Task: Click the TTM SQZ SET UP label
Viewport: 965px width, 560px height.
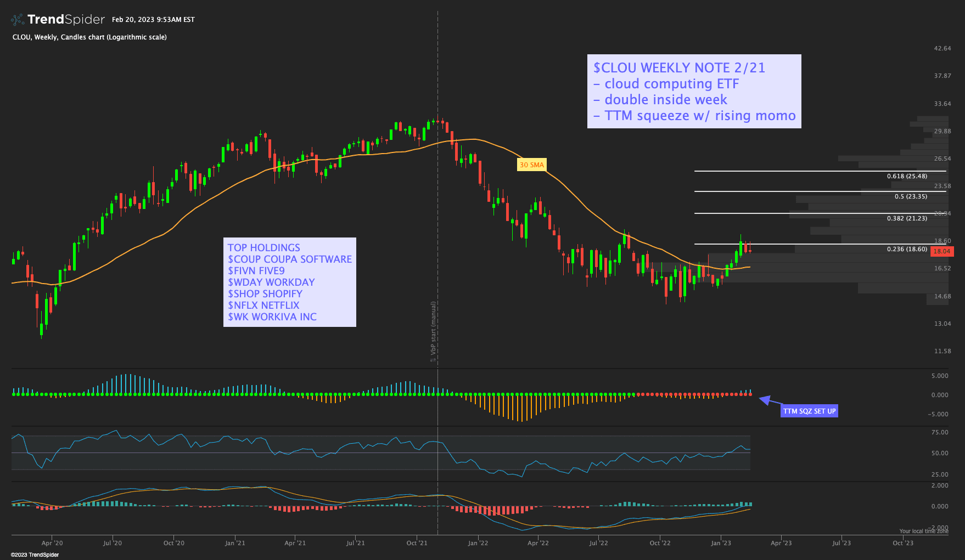Action: [809, 411]
